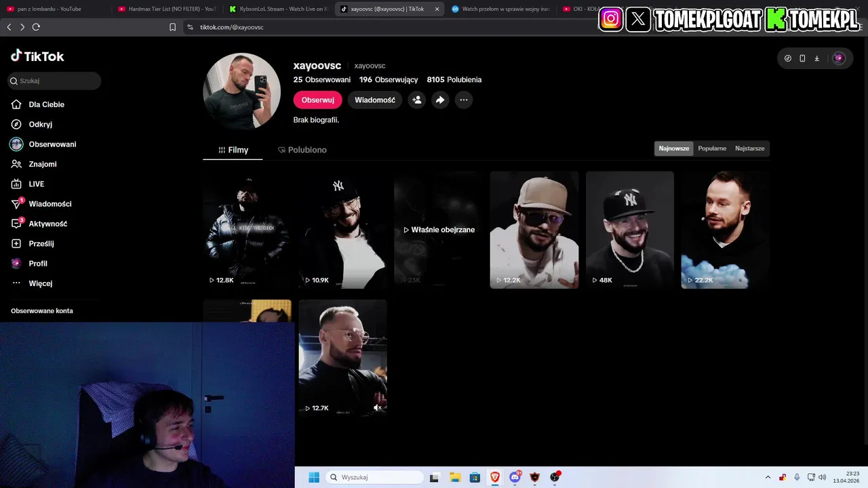Select Prześlij upload option in sidebar

click(x=33, y=243)
